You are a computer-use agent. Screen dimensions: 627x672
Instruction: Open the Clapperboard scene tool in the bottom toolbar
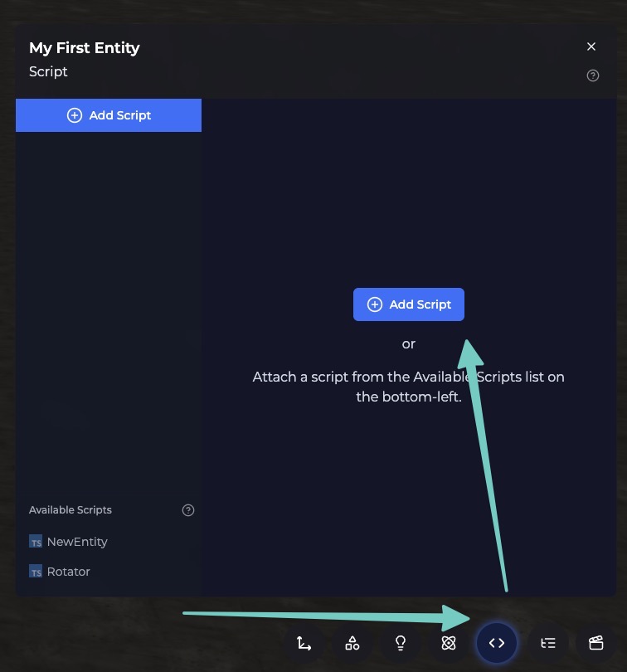point(596,643)
